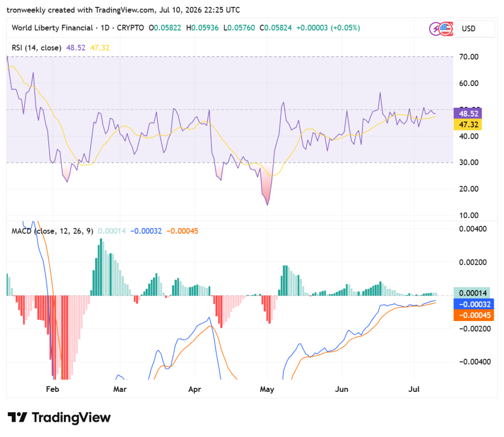Click the RSI (14, close) indicator label
This screenshot has width=504, height=437.
click(x=36, y=48)
